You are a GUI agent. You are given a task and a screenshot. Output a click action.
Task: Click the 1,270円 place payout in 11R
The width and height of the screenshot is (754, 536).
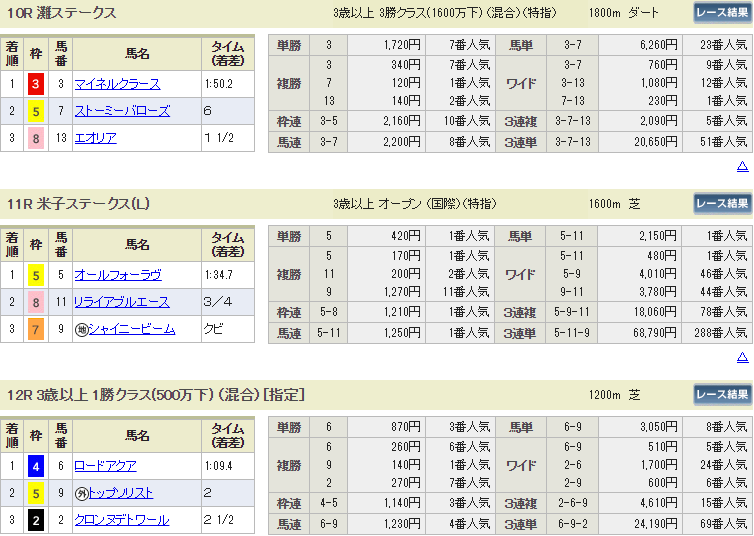pos(402,292)
